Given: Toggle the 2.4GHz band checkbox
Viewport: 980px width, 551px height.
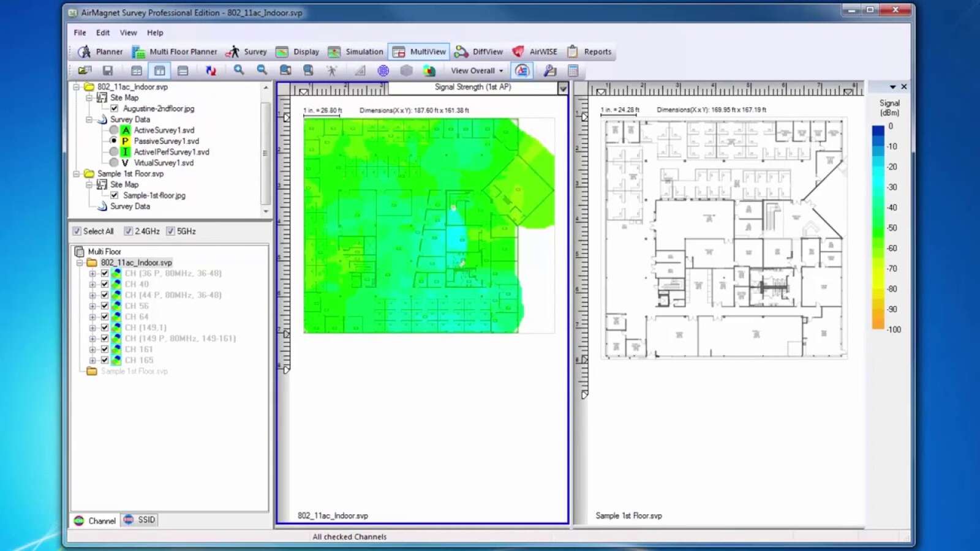Looking at the screenshot, I should 129,231.
